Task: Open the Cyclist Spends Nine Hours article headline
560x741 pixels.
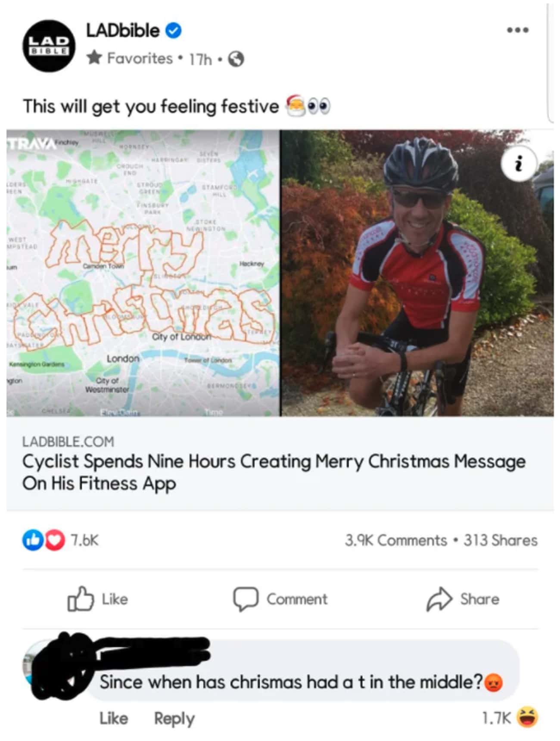Action: tap(274, 472)
